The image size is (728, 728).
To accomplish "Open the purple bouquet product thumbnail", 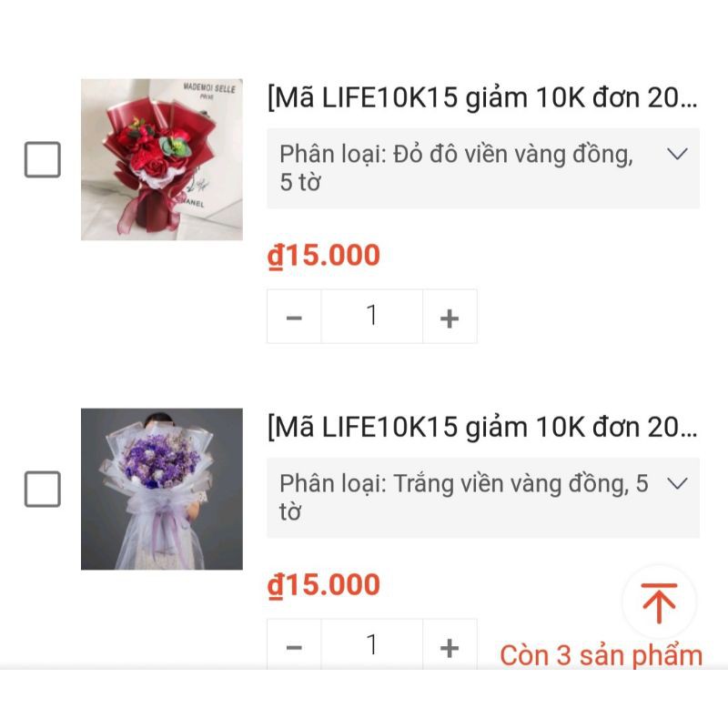I will (x=161, y=489).
